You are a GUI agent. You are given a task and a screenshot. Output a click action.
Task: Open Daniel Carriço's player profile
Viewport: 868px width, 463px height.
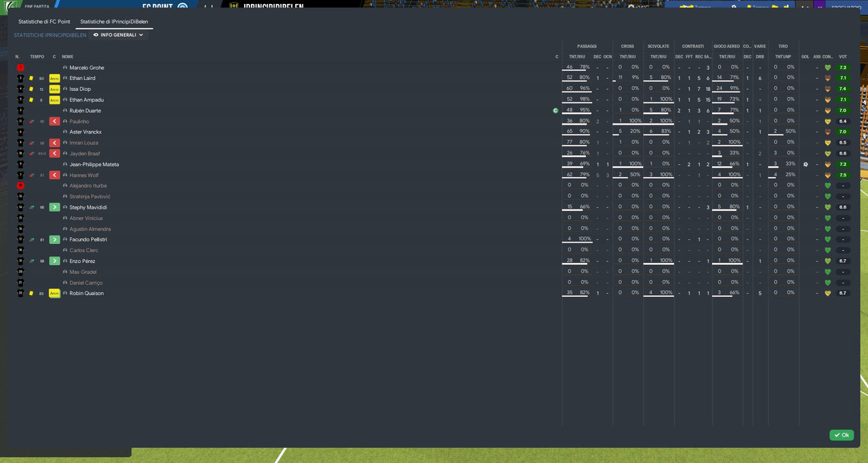point(85,283)
